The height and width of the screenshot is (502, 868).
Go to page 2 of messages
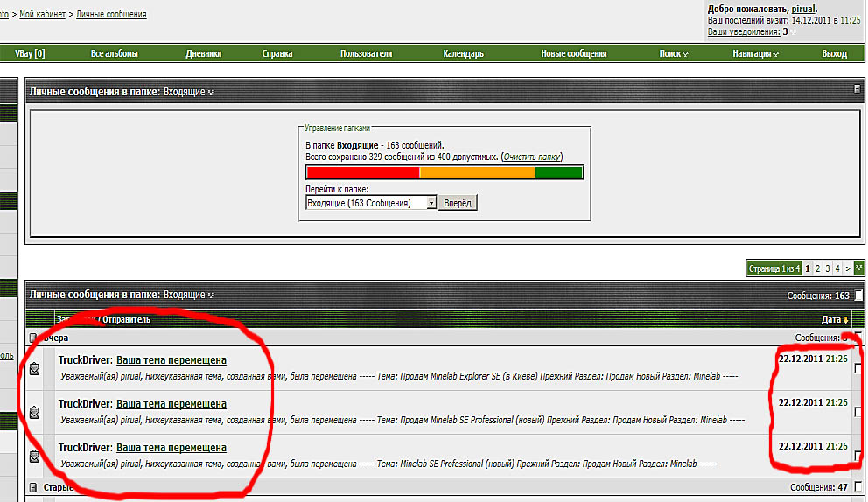(817, 268)
